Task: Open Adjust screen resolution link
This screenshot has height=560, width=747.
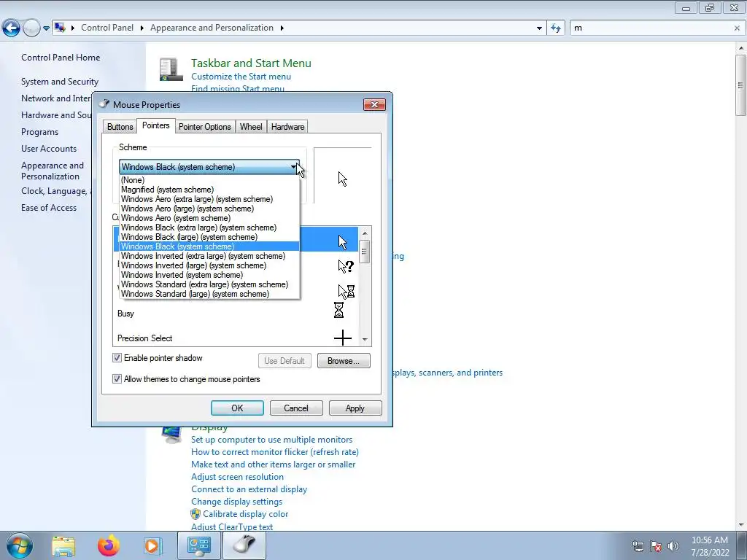Action: tap(237, 477)
